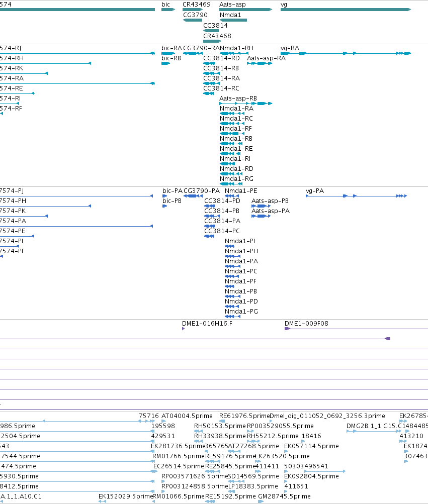The image size is (428, 504).
Task: Click transcript label Nmda1-RE
Action: click(236, 149)
